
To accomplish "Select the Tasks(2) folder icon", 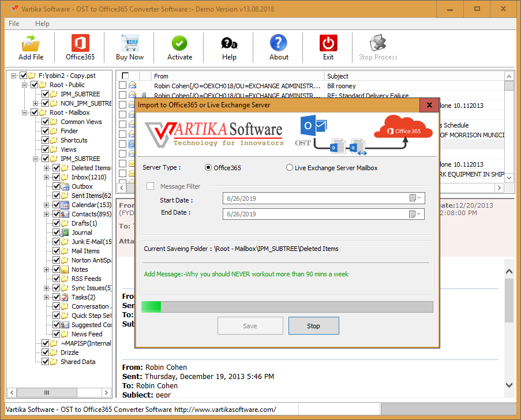I will [x=65, y=297].
